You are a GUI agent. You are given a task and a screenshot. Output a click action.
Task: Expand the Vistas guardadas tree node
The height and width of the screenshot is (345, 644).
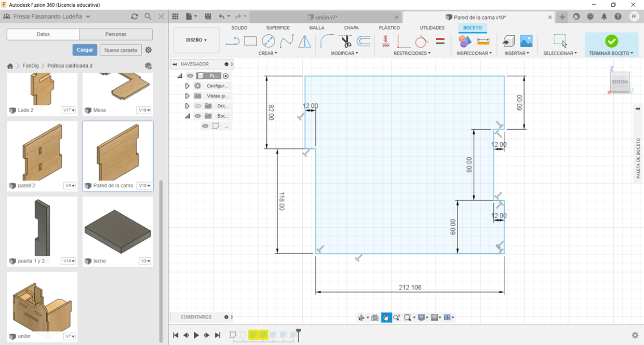point(187,96)
